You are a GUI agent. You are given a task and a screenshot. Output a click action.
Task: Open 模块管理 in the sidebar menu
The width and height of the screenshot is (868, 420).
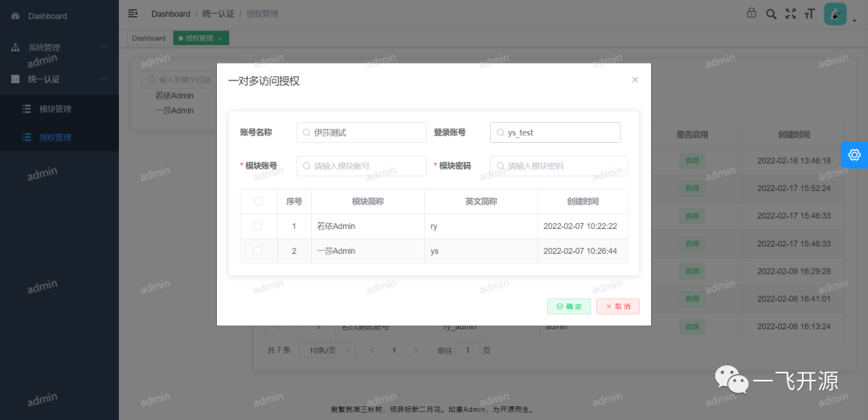[59, 109]
